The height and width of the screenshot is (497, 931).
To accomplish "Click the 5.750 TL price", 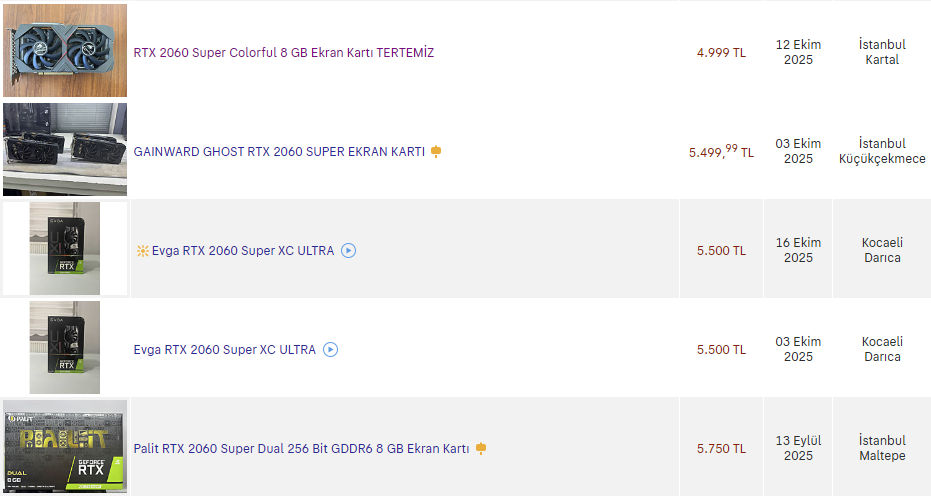I will pos(721,449).
